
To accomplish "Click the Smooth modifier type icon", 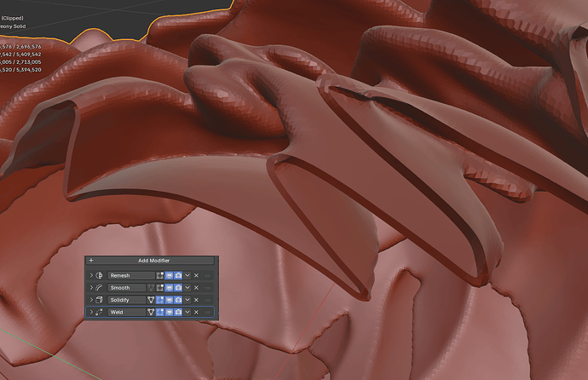I will (x=99, y=288).
